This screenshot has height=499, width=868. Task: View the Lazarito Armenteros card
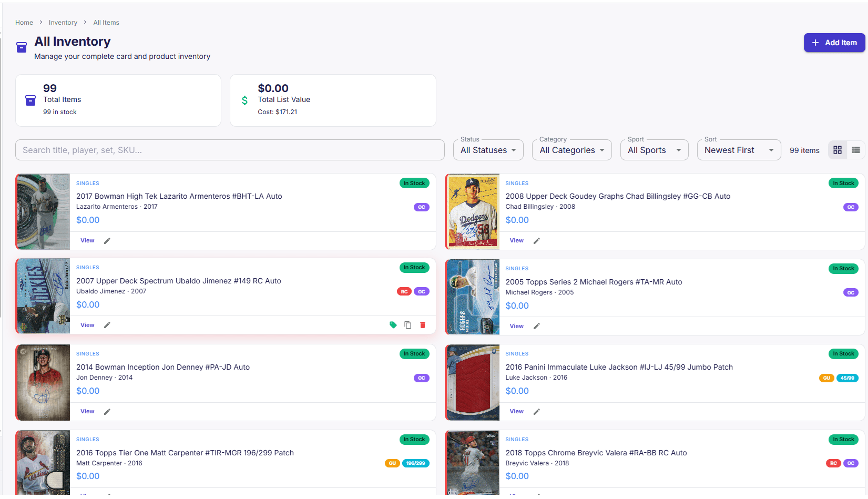(87, 241)
